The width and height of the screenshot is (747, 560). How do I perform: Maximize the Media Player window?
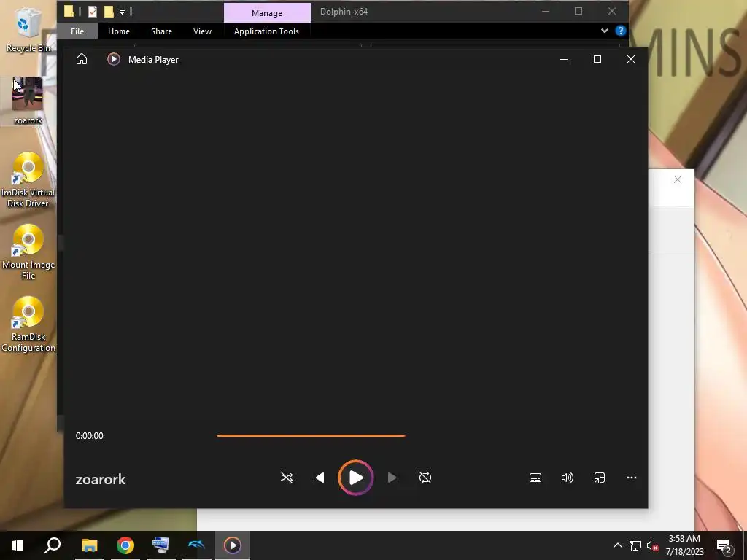point(597,59)
